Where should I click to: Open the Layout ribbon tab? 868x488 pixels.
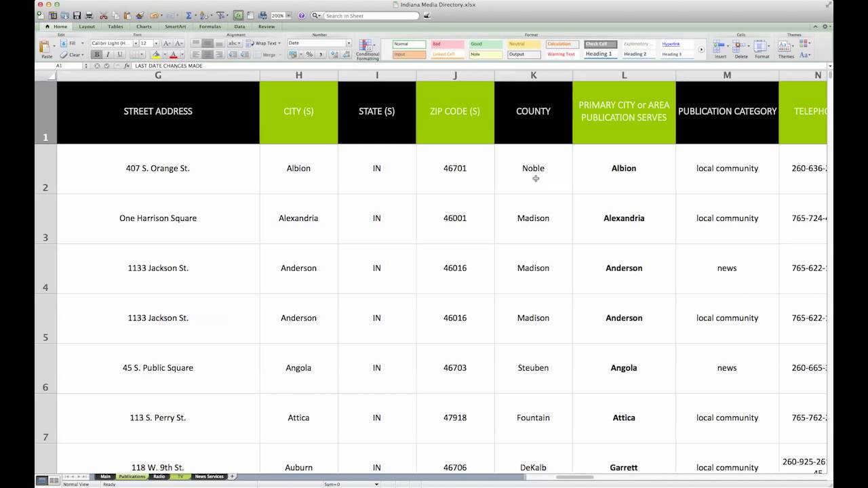coord(87,26)
